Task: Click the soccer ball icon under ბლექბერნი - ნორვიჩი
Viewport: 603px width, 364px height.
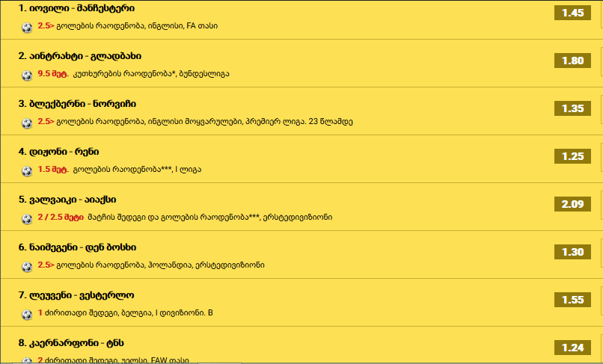Action: pyautogui.click(x=27, y=123)
